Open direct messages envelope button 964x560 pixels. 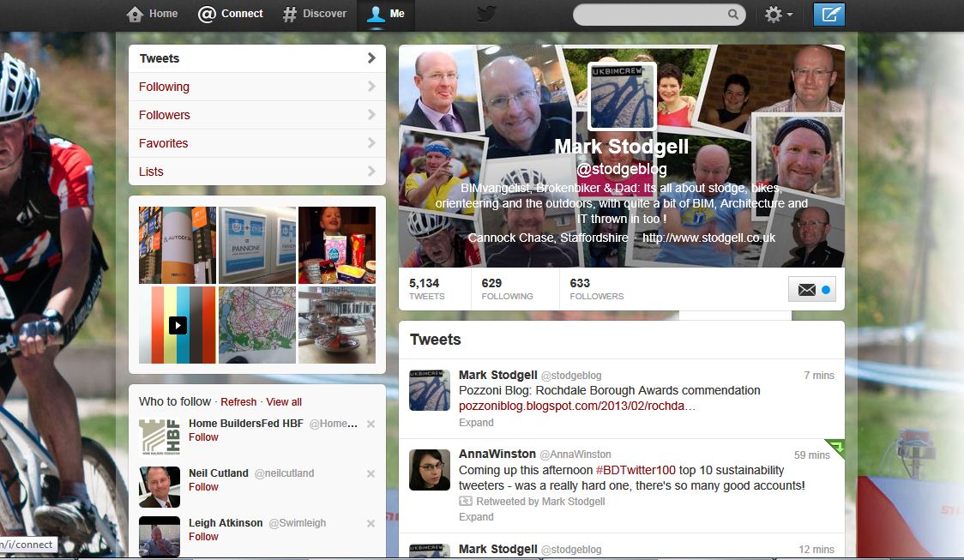[811, 290]
